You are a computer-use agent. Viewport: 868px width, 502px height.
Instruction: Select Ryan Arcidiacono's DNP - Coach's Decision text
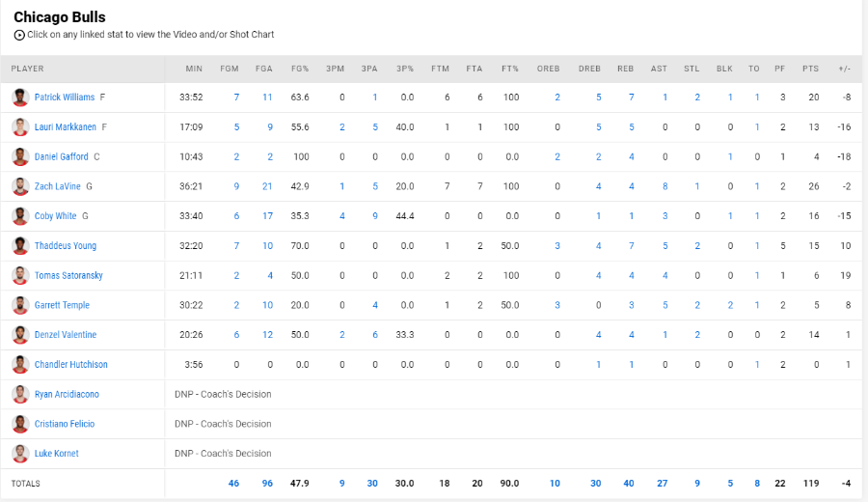(223, 394)
